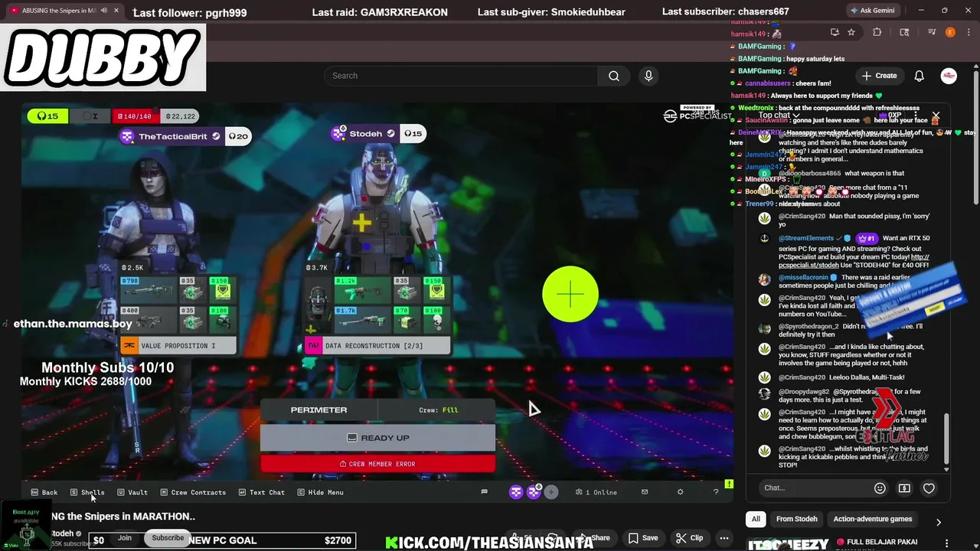Send a heart reaction in chat
This screenshot has height=551, width=980.
click(x=929, y=488)
